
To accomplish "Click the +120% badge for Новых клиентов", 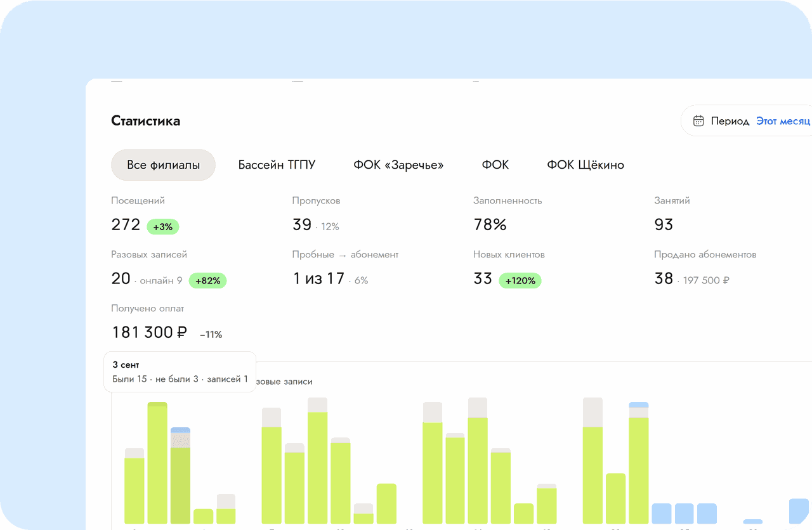I will [x=520, y=280].
